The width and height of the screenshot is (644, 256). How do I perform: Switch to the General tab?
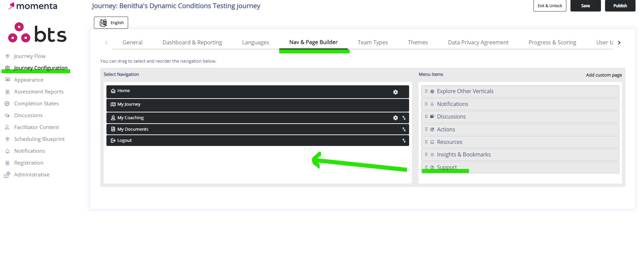133,42
